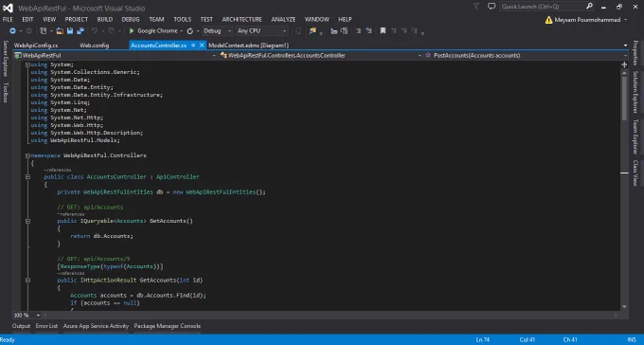
Task: Open the browser target dropdown arrow beside Google Chrome
Action: click(x=181, y=31)
